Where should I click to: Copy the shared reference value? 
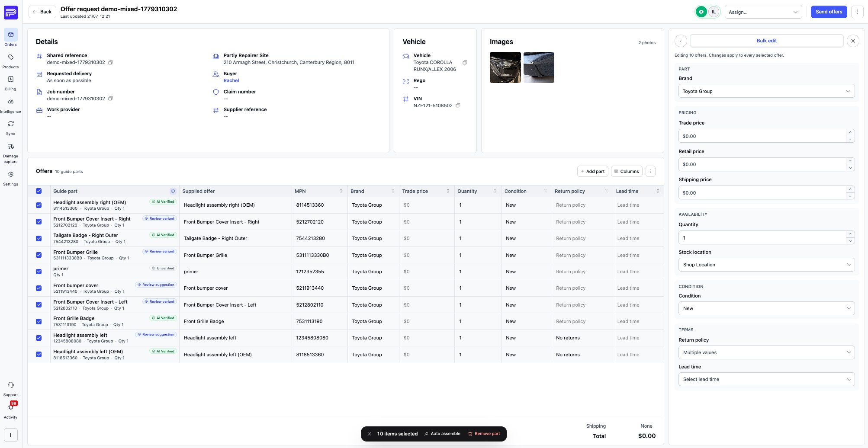[x=111, y=62]
